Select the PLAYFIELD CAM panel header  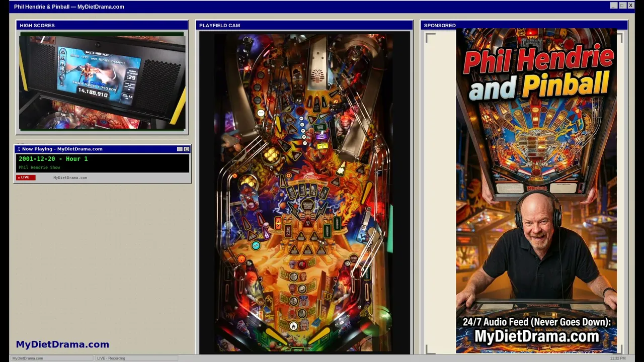coord(304,25)
